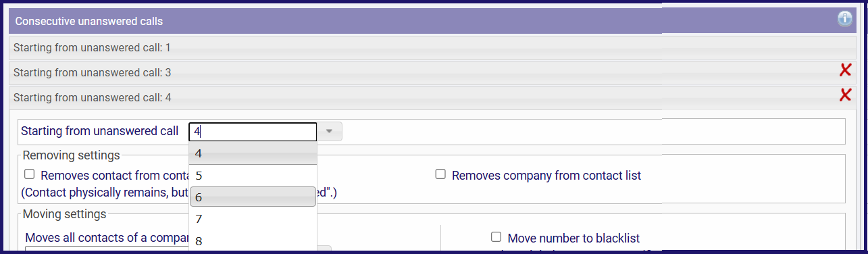Screen dimensions: 868x254
Task: Enable Removes contact from contact list checkbox
Action: pyautogui.click(x=29, y=174)
